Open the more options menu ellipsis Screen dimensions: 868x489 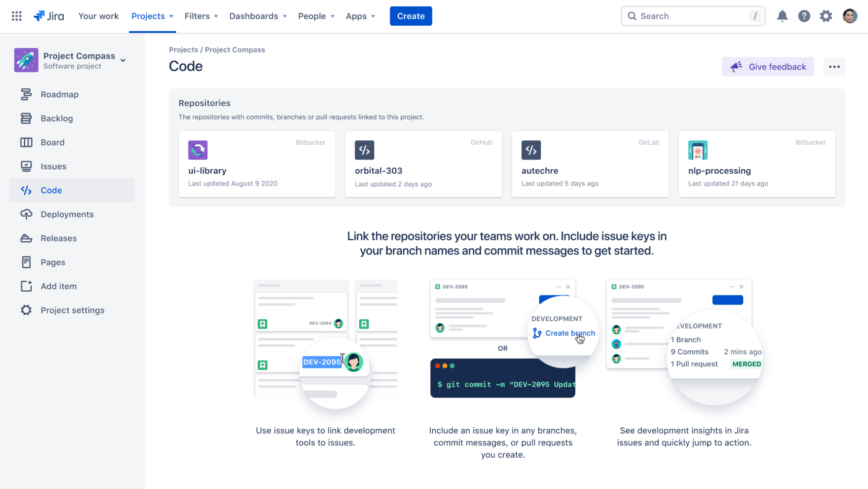pos(834,67)
